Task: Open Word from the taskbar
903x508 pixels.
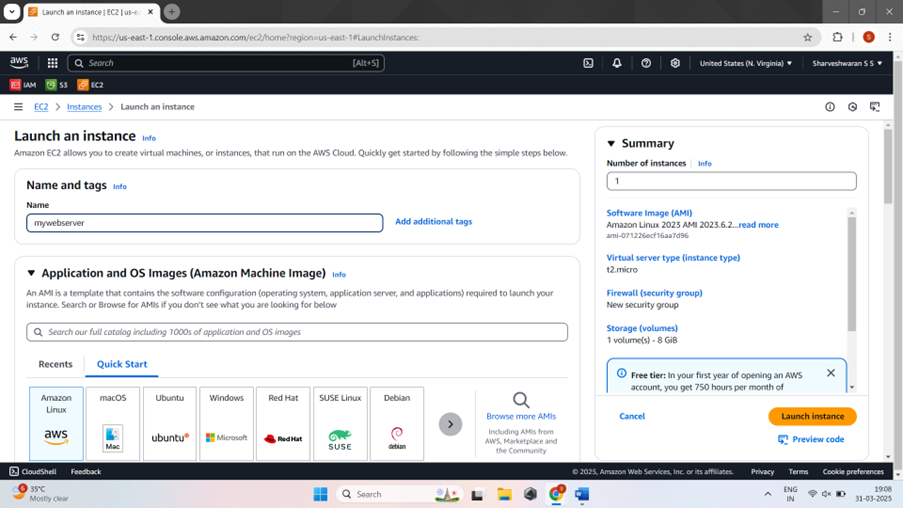Action: 582,494
